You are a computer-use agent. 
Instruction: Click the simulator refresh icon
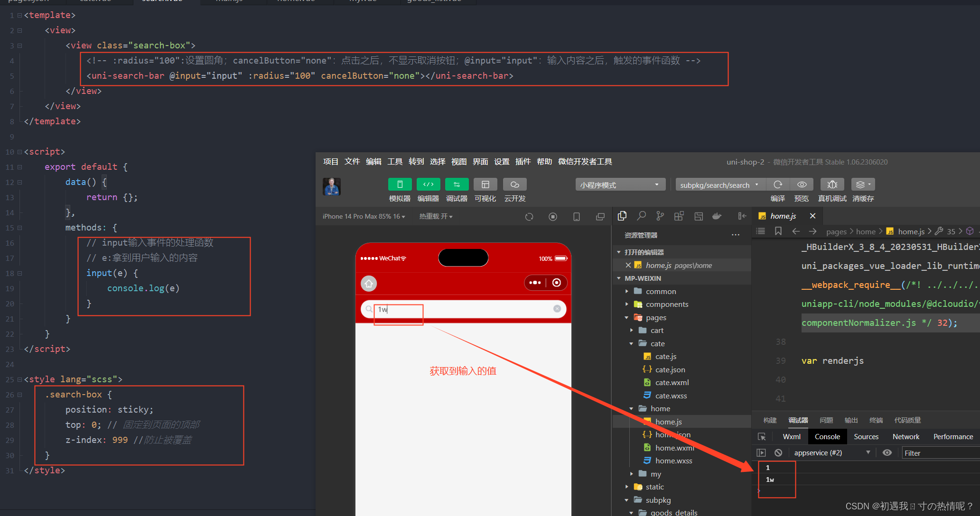(529, 217)
